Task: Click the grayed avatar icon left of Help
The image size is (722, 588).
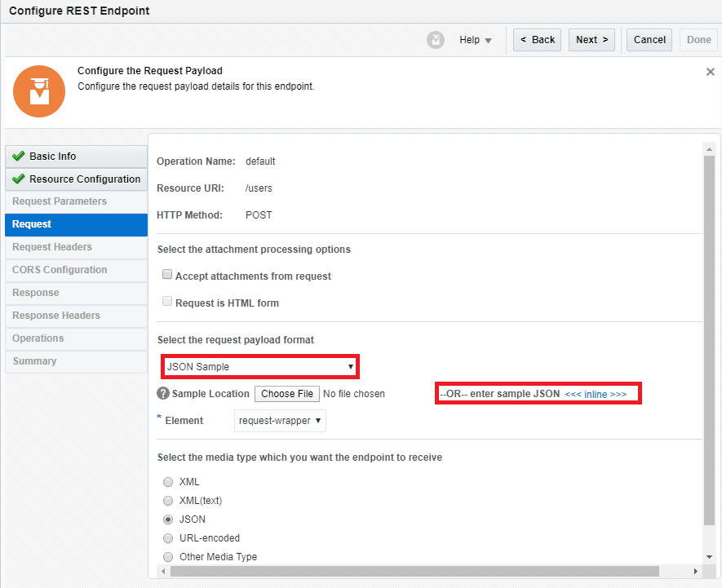Action: click(435, 39)
